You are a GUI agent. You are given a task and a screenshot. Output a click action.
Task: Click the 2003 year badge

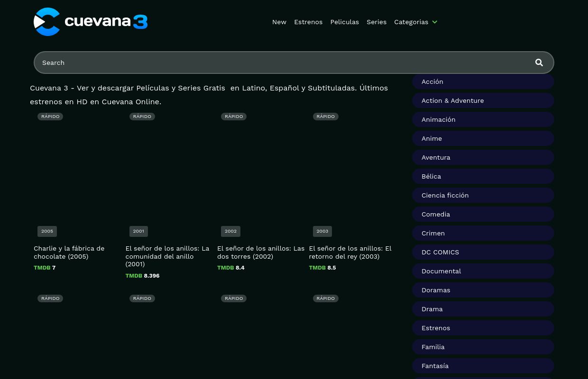click(322, 231)
